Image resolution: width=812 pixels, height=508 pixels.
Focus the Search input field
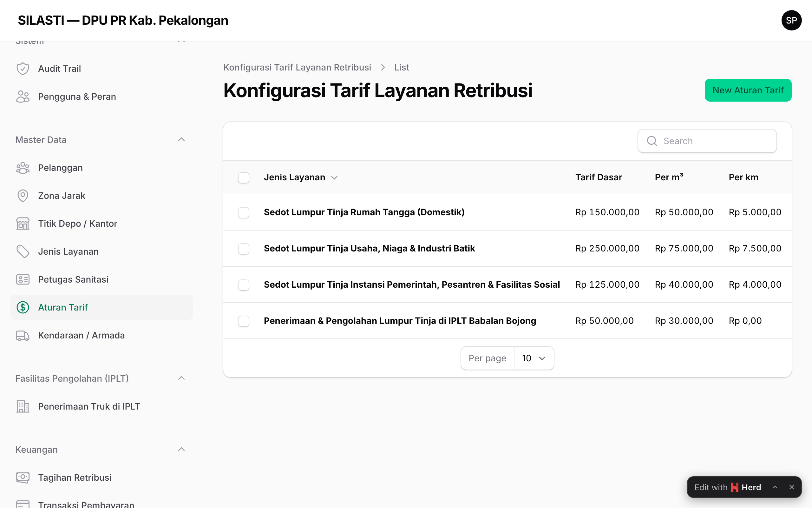point(707,141)
